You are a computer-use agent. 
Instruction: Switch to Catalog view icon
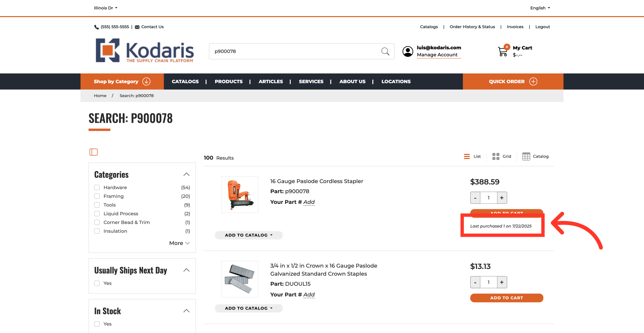(526, 157)
